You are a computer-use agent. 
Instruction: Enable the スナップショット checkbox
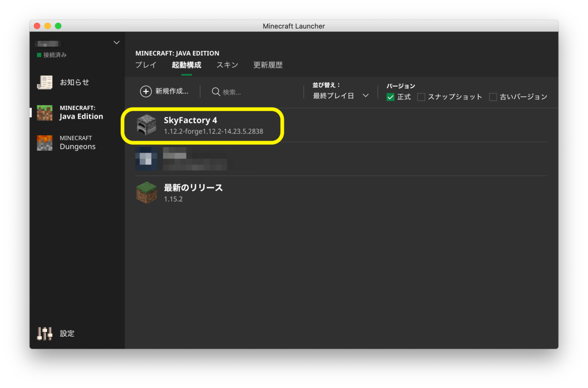coord(421,97)
